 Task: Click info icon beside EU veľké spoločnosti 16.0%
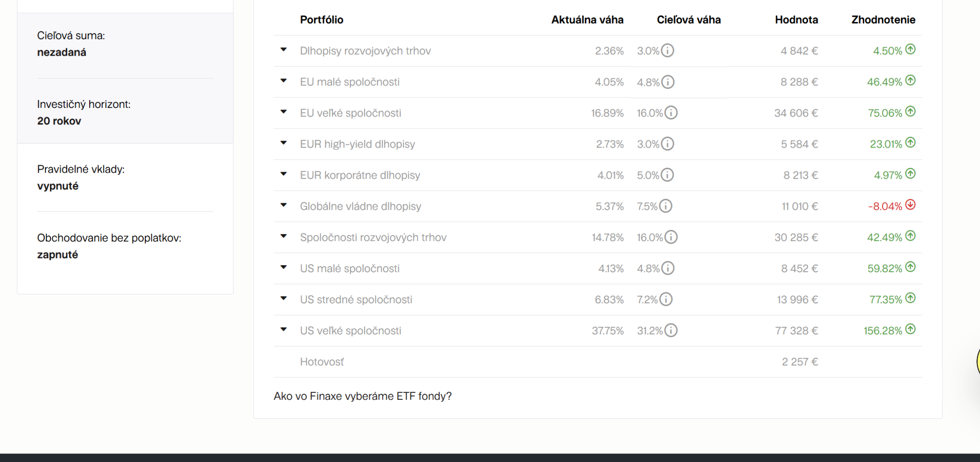coord(671,113)
